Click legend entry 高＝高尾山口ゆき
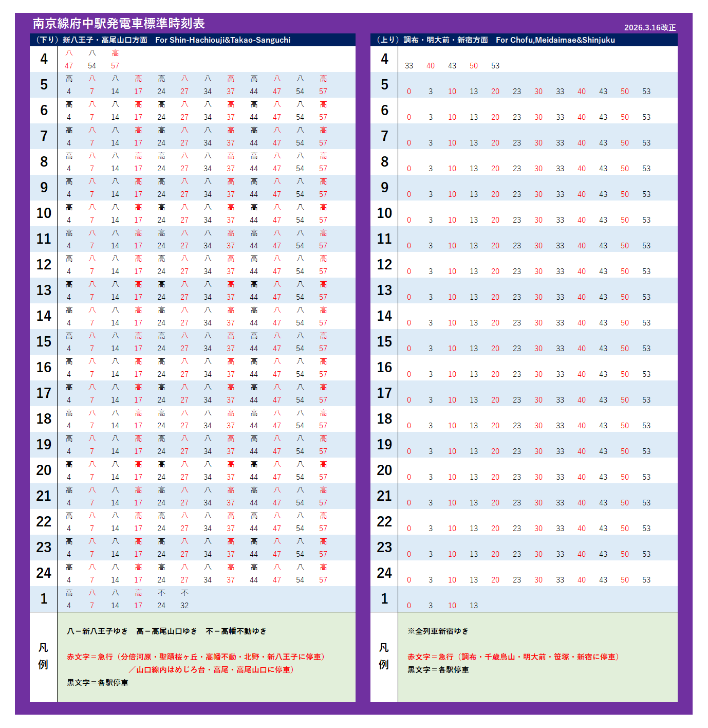The width and height of the screenshot is (708, 728). [x=166, y=631]
